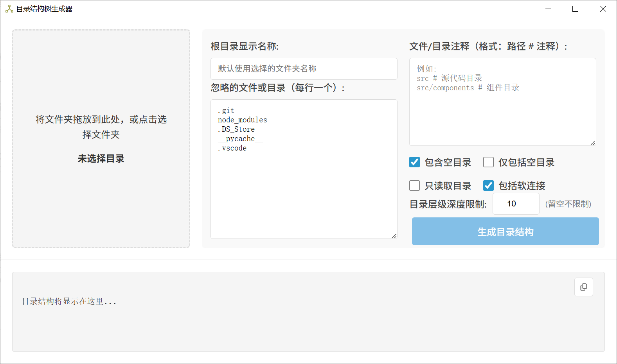Click the (留空不限制) hint text
Screen dimensions: 617x364
coord(568,204)
